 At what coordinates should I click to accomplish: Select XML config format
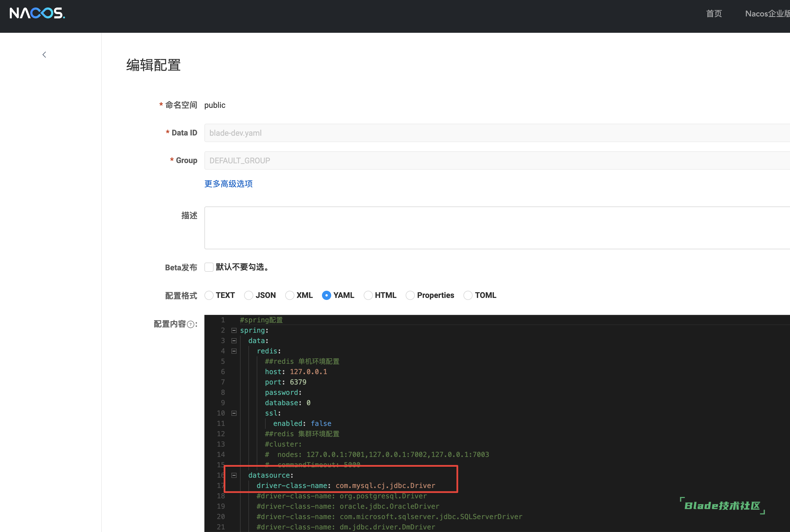(x=290, y=295)
